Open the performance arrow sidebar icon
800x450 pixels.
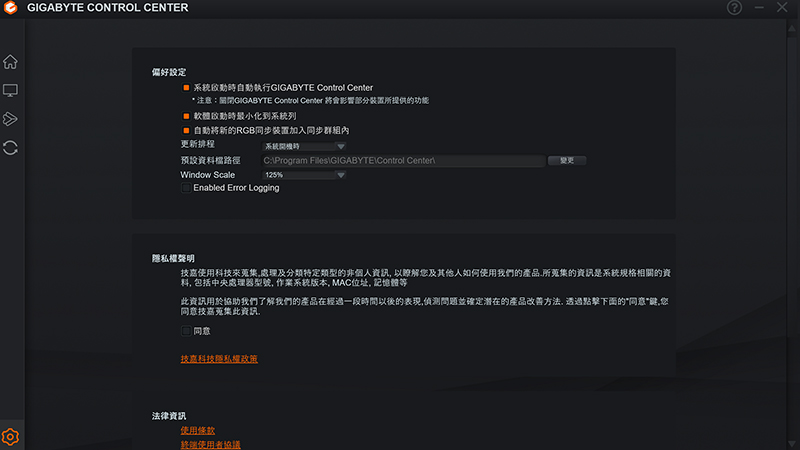pyautogui.click(x=10, y=119)
